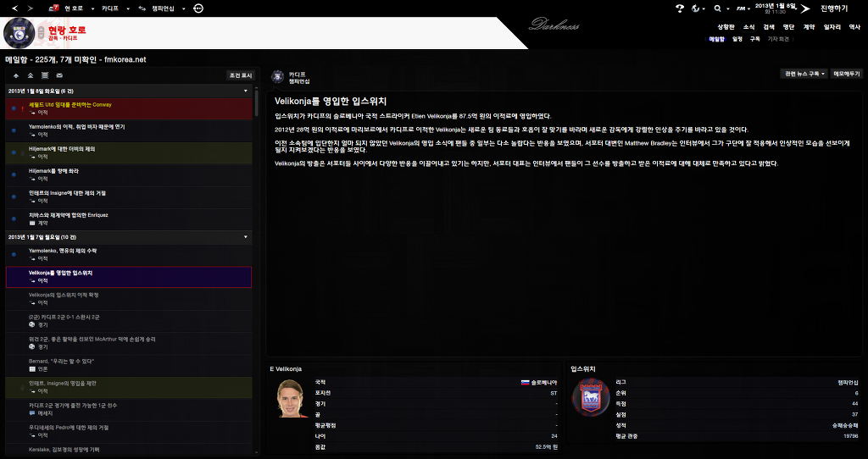Click the small Cardiff crest above the news article

pyautogui.click(x=278, y=77)
